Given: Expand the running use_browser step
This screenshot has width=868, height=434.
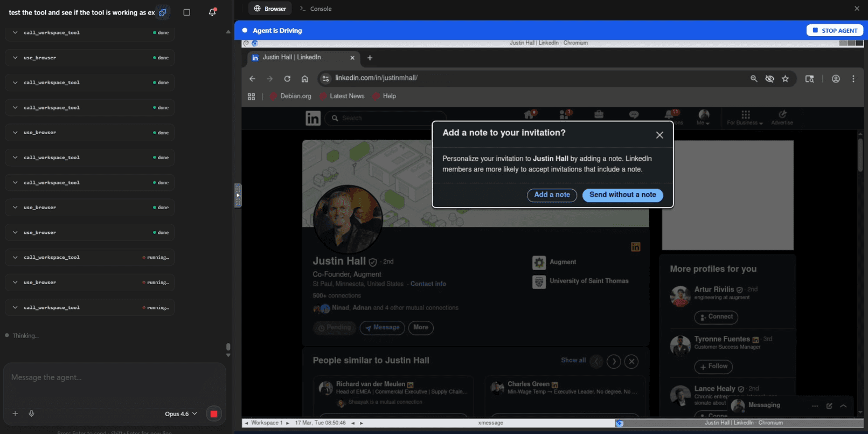Looking at the screenshot, I should coord(90,282).
